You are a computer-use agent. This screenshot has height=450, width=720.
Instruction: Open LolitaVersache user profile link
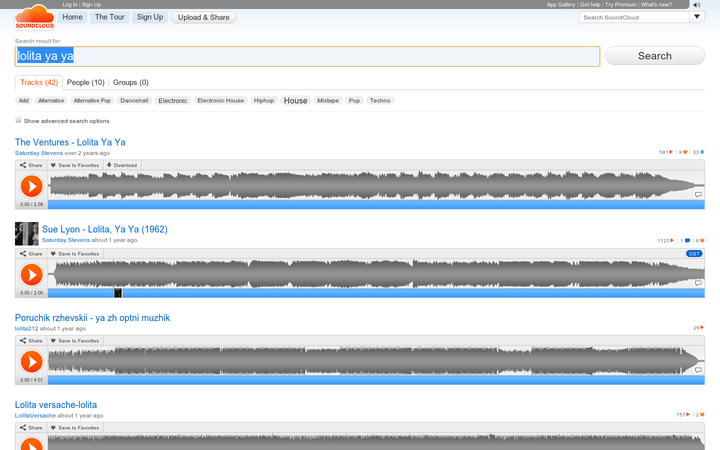35,416
